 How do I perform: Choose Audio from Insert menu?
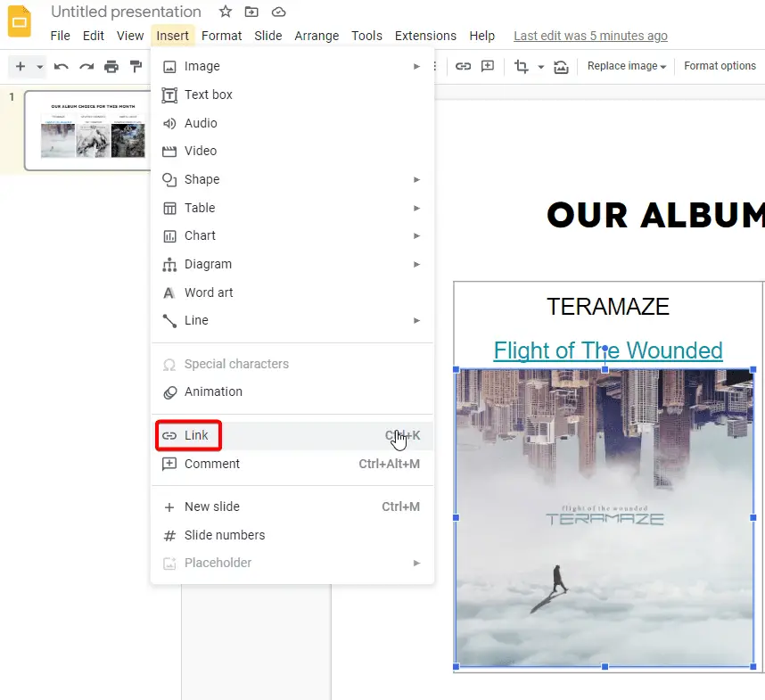(x=292, y=123)
